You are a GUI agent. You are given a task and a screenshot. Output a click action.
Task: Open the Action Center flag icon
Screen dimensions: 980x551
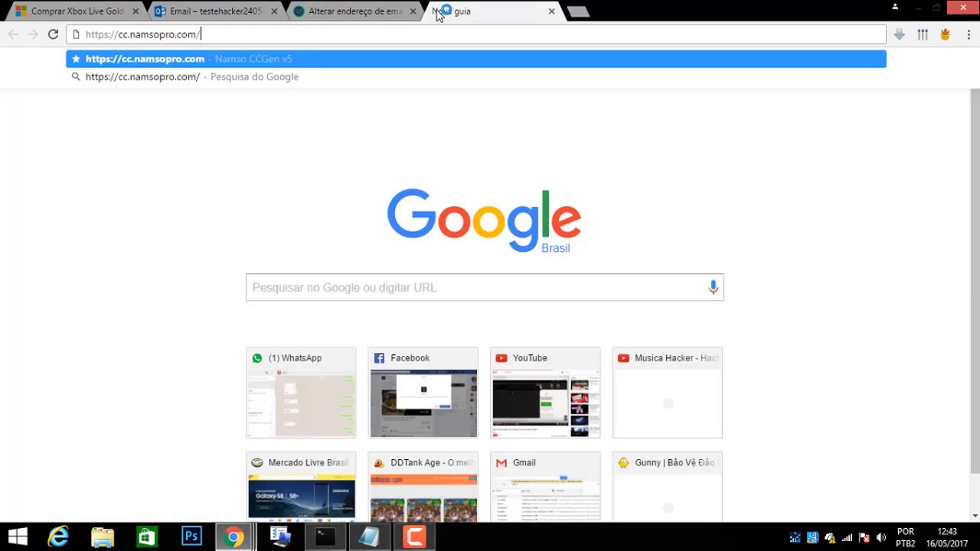(864, 537)
